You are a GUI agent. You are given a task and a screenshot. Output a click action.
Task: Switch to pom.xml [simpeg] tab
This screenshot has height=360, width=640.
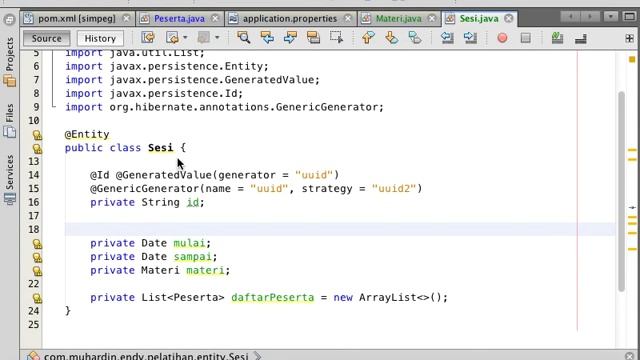click(77, 19)
